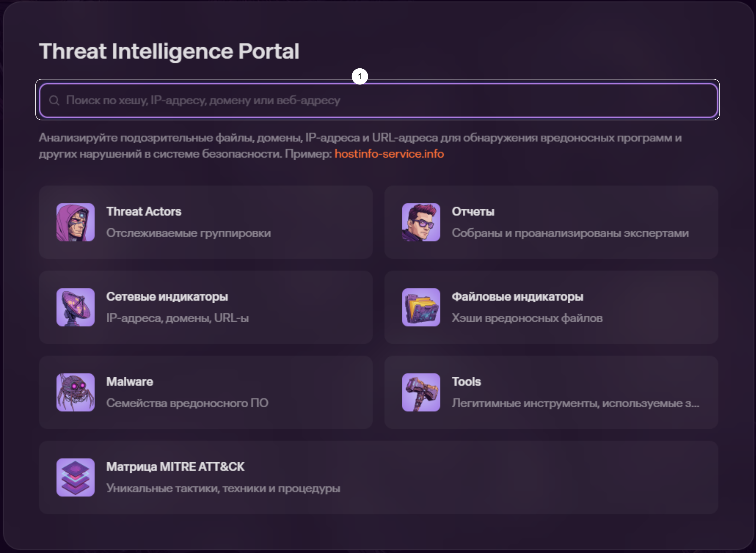
Task: Click the text 'Семейства вредоносного ПО'
Action: point(187,403)
